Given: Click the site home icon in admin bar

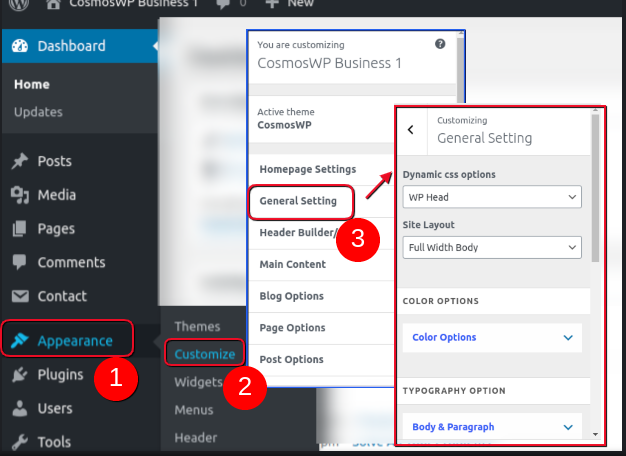Looking at the screenshot, I should (53, 4).
